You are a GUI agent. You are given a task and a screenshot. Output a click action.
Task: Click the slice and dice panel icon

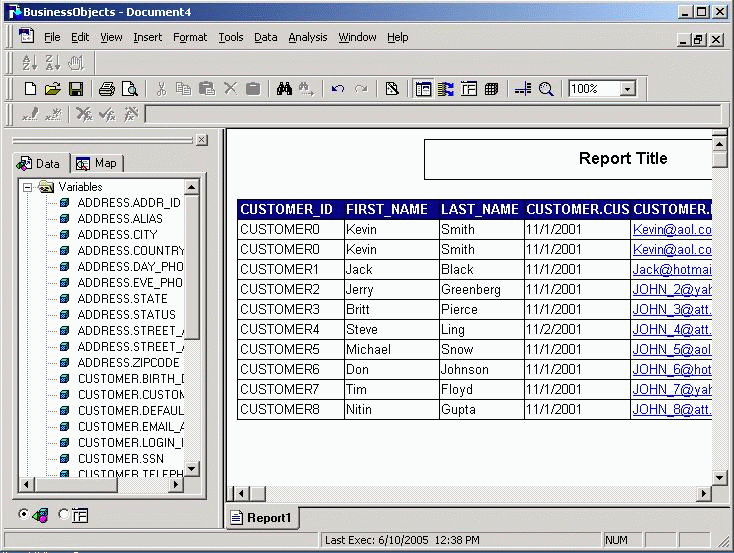469,88
